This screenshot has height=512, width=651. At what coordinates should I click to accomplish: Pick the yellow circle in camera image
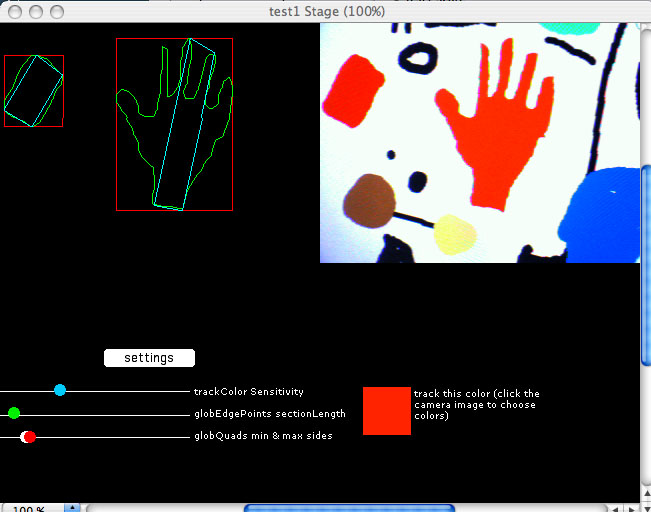tap(455, 235)
